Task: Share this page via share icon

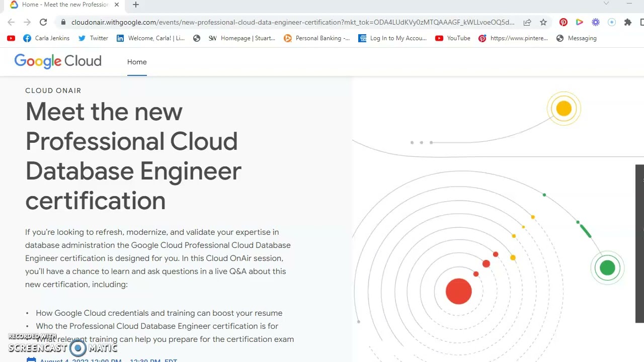Action: [527, 22]
